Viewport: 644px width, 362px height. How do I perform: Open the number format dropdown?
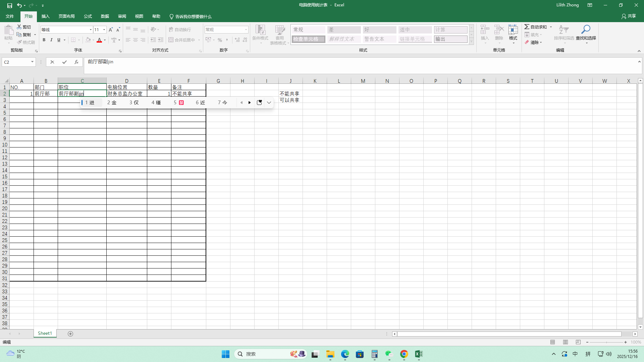tap(246, 30)
